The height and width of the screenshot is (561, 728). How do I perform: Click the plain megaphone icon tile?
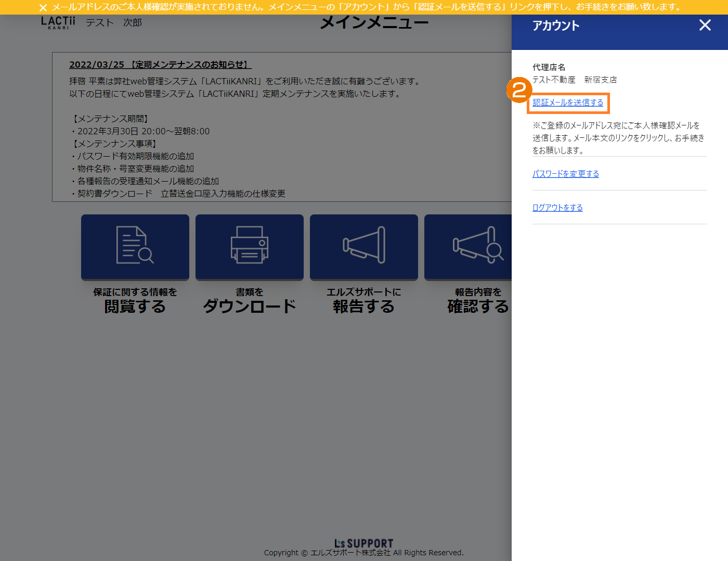[364, 247]
